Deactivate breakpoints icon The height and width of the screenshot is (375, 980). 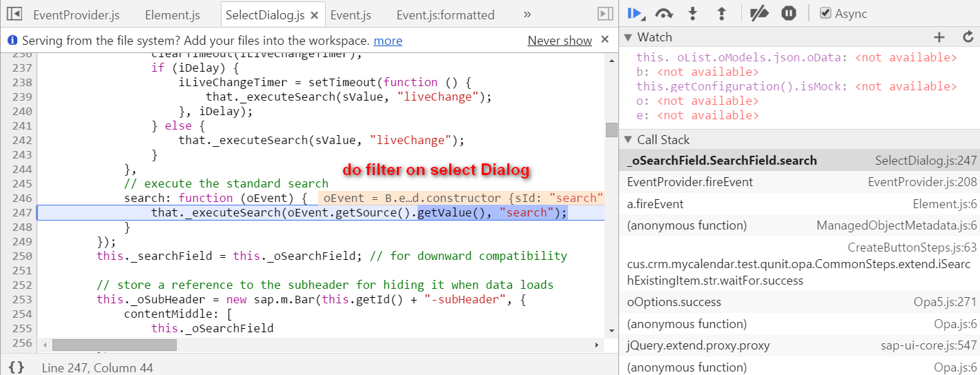click(x=759, y=13)
